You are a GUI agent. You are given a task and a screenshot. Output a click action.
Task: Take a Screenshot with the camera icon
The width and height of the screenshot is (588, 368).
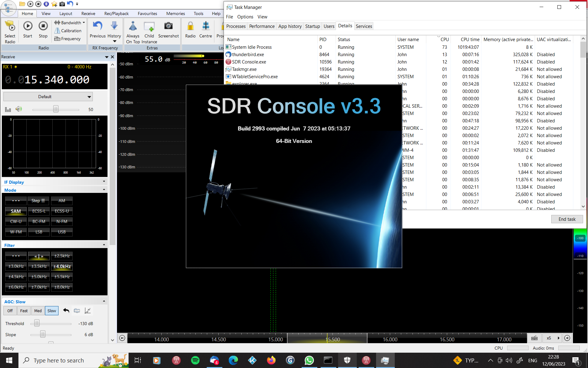[168, 26]
